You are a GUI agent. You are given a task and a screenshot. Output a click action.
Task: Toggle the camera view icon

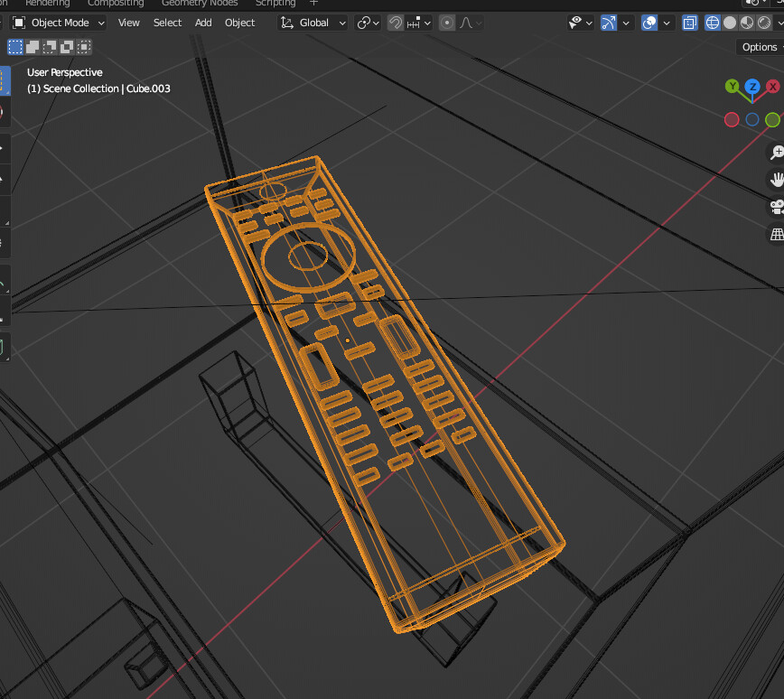click(x=775, y=207)
